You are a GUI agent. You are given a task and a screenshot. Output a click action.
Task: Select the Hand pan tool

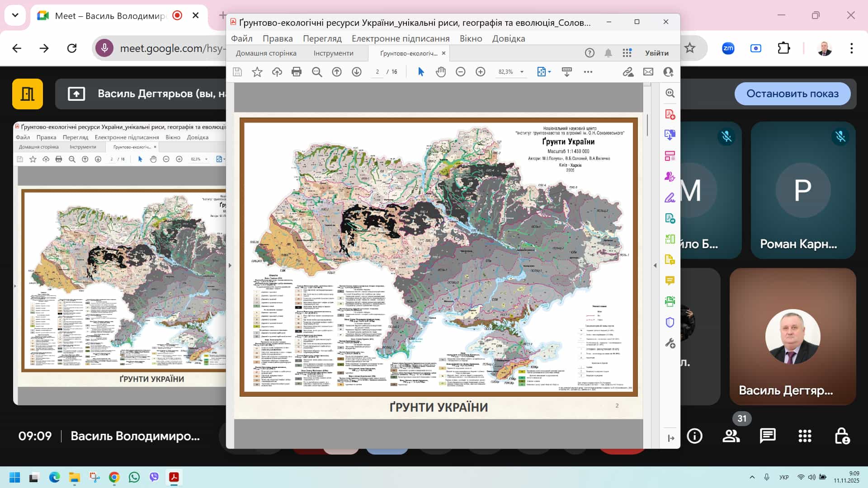tap(441, 72)
